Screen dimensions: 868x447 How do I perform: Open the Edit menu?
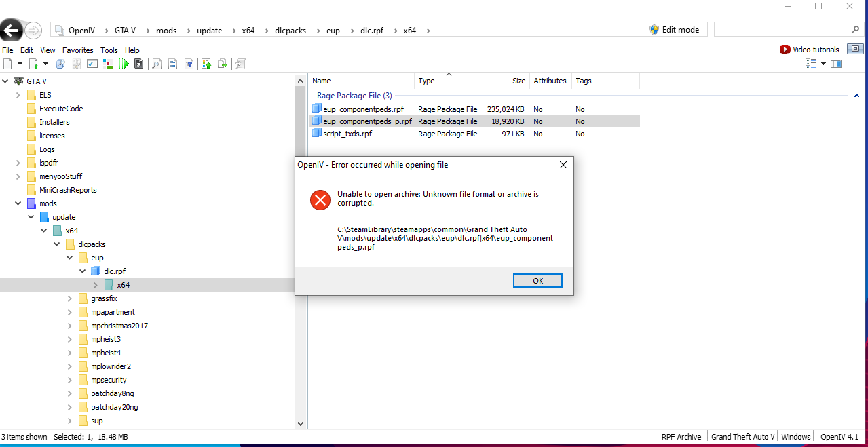26,50
